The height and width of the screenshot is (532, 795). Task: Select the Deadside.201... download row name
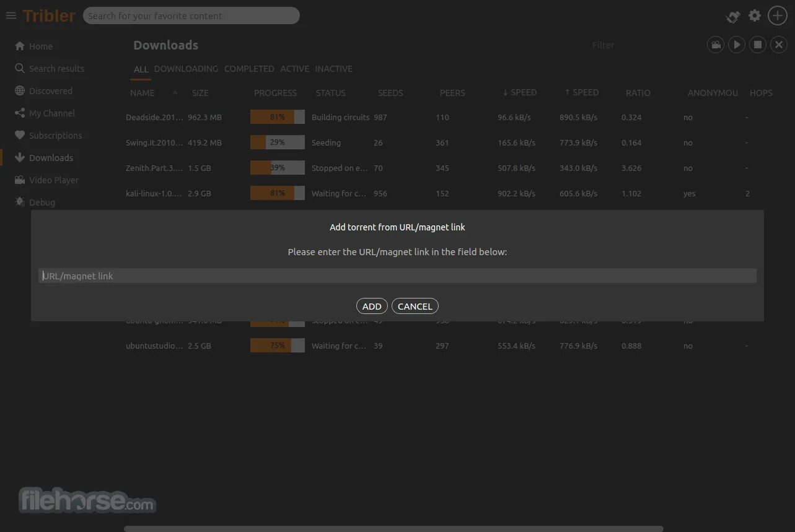click(x=154, y=117)
